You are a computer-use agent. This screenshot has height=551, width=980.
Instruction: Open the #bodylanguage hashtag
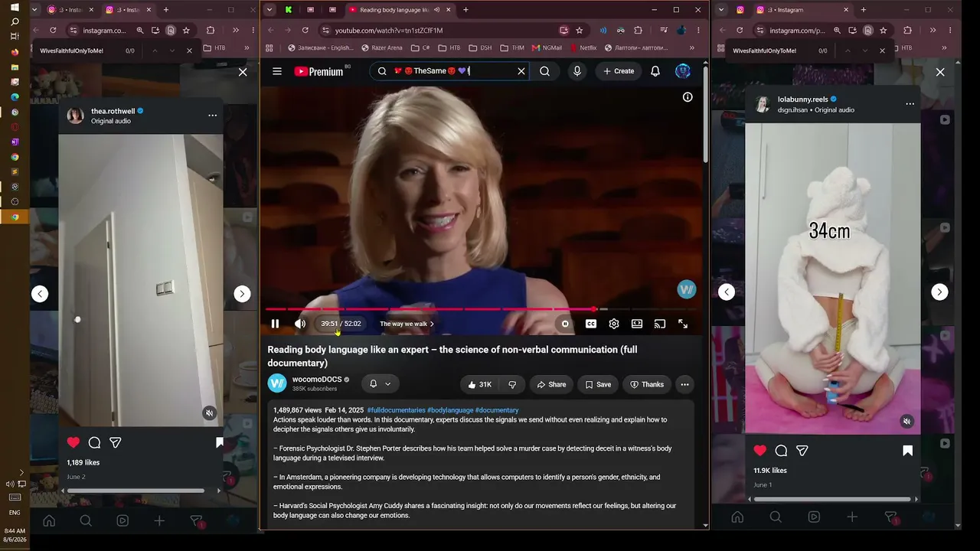click(x=450, y=410)
